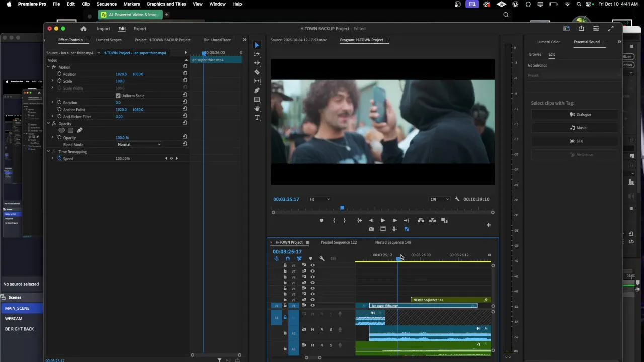Pick the Pen tool in the tools panel
The height and width of the screenshot is (362, 644).
coord(257,90)
